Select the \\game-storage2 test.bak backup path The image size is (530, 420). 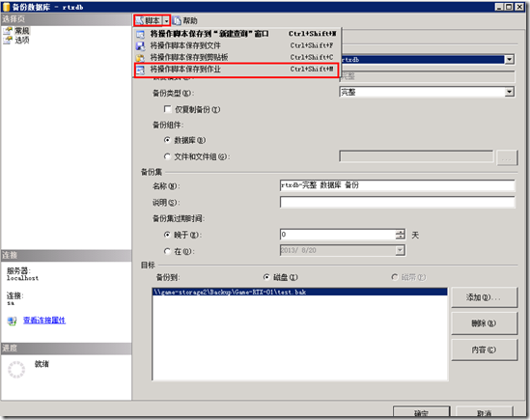tap(300, 292)
